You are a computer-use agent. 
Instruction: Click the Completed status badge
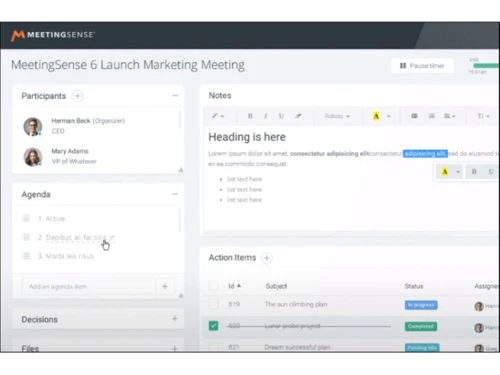(x=421, y=326)
